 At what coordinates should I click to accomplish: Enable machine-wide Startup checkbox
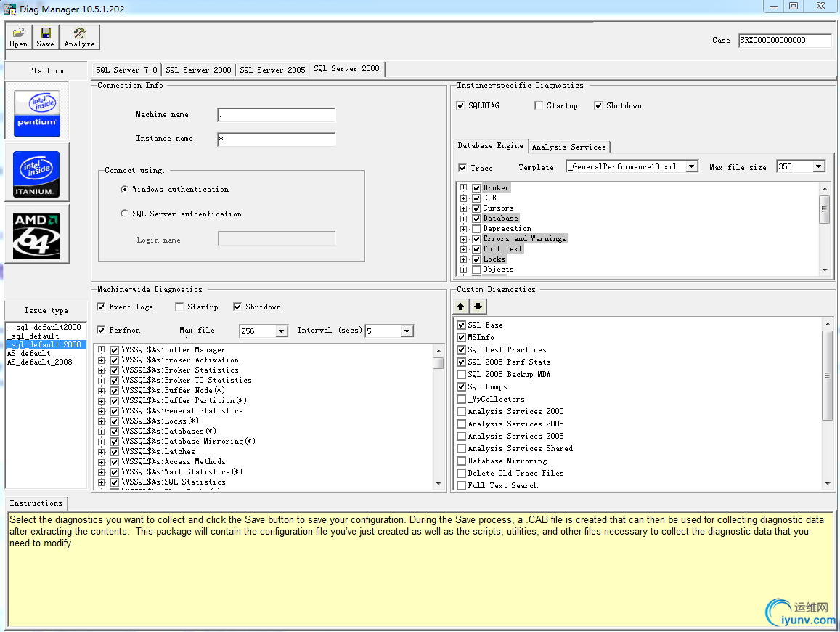point(179,307)
